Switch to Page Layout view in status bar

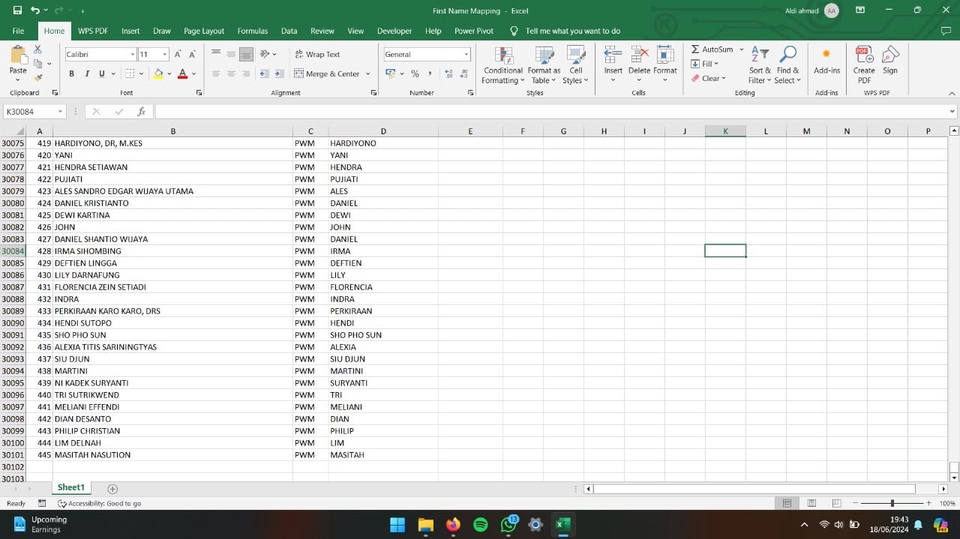812,503
